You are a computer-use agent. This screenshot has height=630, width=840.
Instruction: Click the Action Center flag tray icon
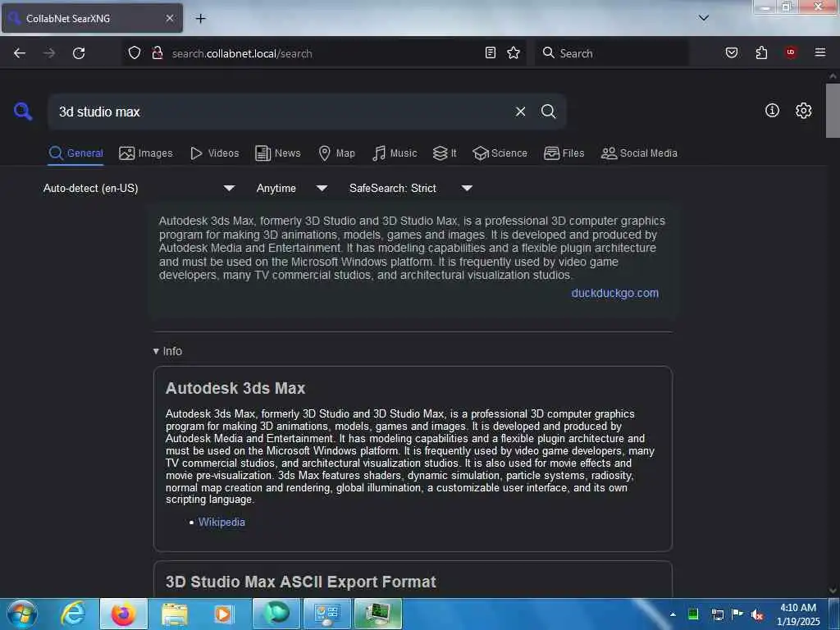pos(737,614)
